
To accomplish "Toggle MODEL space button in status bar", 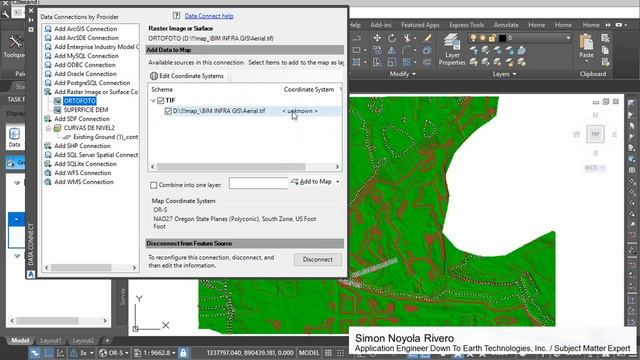I will 309,353.
